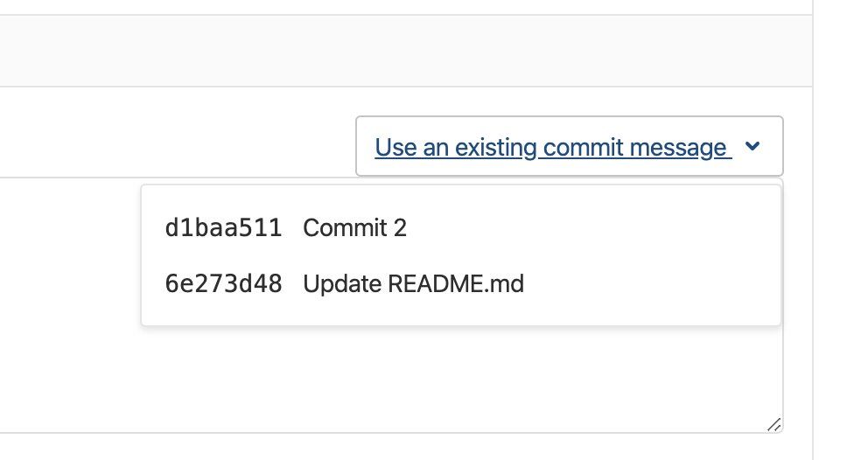Click the d1baa511 commit hash
Viewport: 868px width, 460px height.
pos(223,228)
